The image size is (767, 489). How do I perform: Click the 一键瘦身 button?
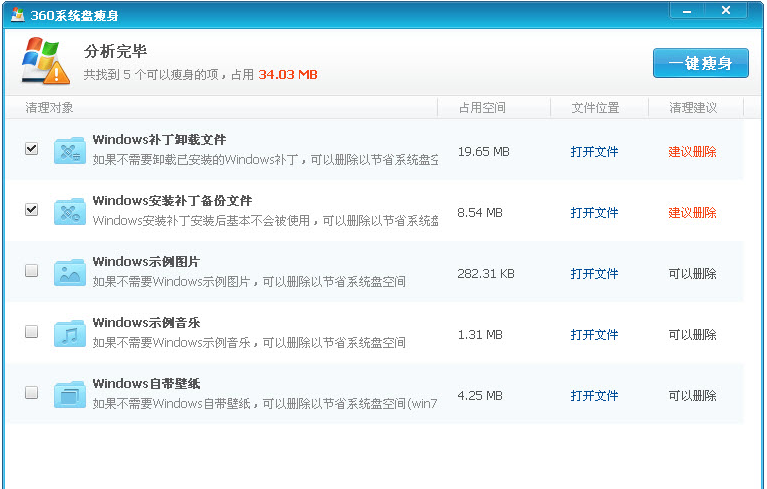(700, 63)
